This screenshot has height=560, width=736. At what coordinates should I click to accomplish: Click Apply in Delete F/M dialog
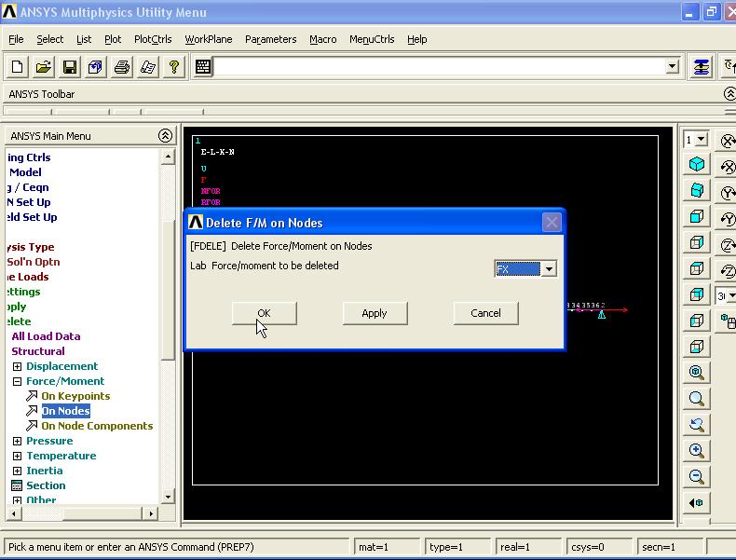(x=375, y=313)
